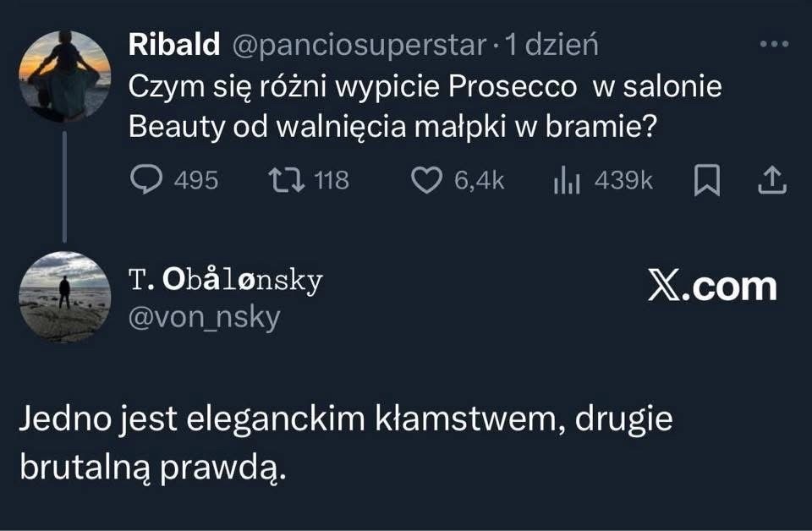Open the @von_nsky handle

click(x=204, y=317)
